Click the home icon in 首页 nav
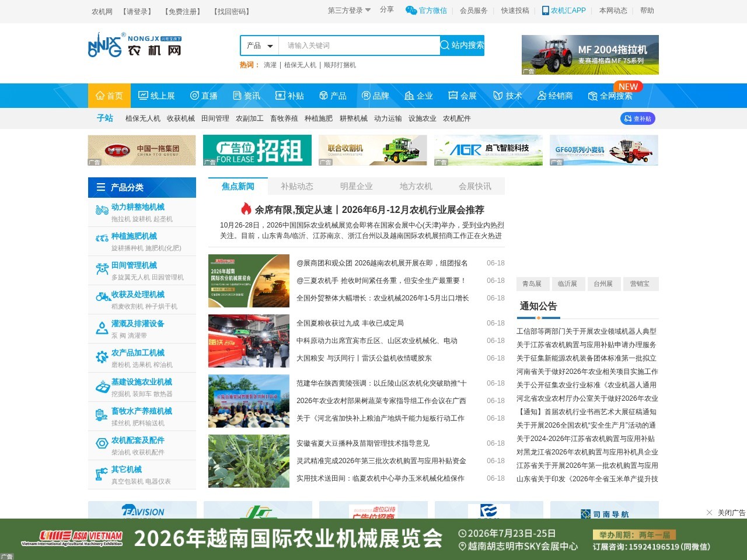 (100, 96)
